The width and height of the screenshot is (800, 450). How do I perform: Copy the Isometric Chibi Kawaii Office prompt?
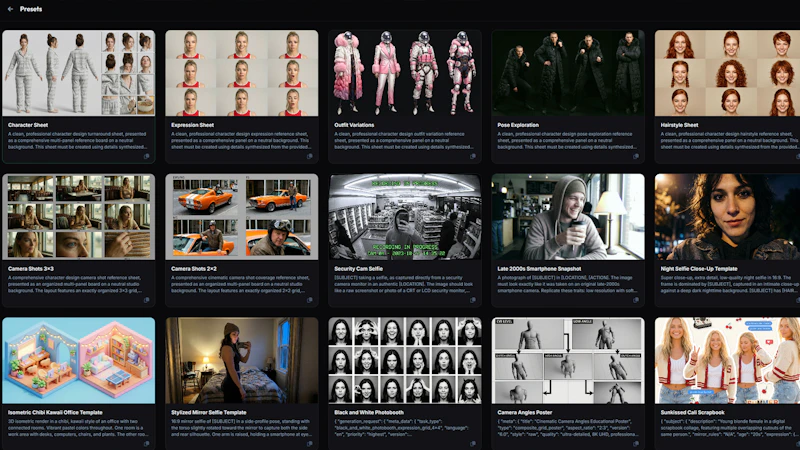[146, 444]
